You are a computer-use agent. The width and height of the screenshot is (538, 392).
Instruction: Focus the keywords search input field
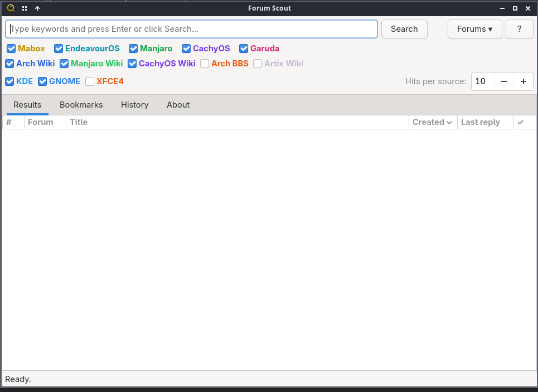click(x=191, y=29)
